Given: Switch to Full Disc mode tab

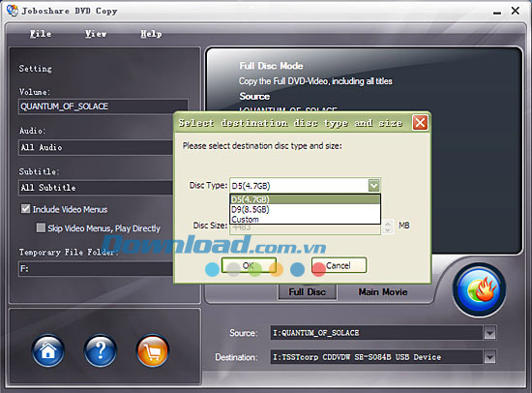Looking at the screenshot, I should [x=308, y=292].
